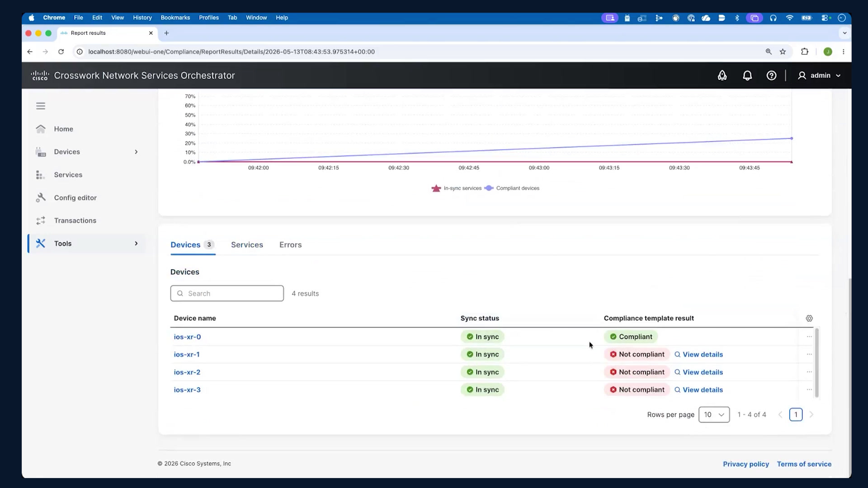The height and width of the screenshot is (488, 868).
Task: Switch to the Errors tab
Action: tap(290, 245)
